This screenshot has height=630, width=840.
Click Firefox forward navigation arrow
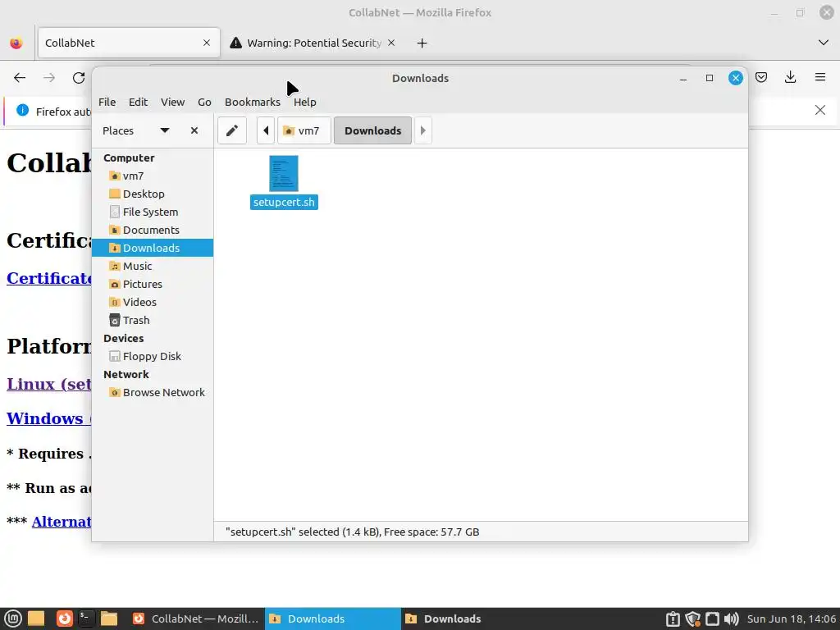(49, 78)
